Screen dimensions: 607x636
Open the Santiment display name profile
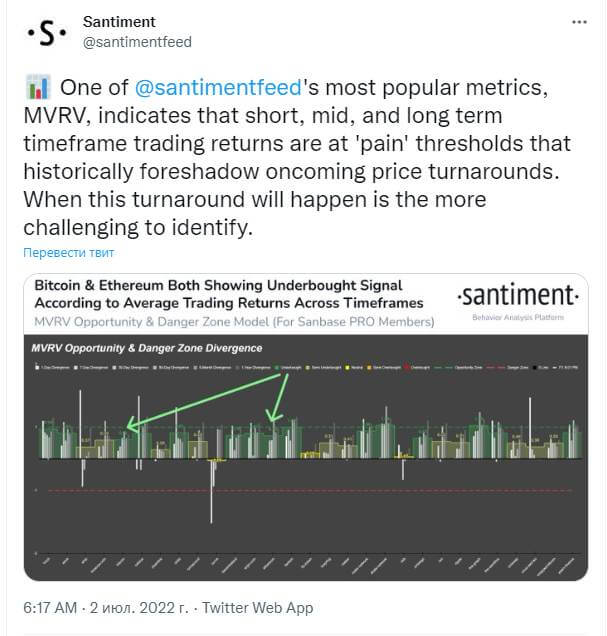[x=119, y=22]
